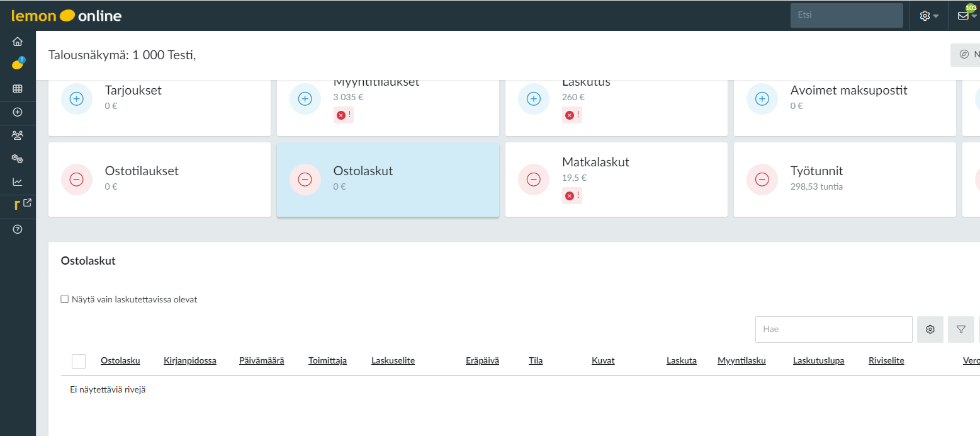This screenshot has width=980, height=436.
Task: Select the Ostolaskut card
Action: click(388, 179)
